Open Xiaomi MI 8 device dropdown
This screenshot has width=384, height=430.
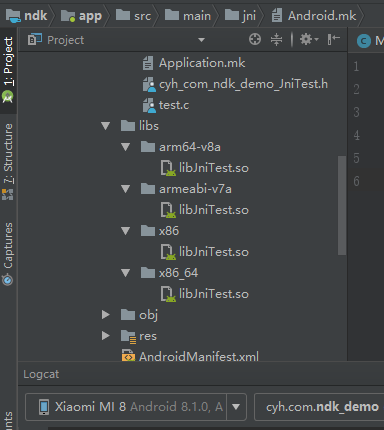click(x=236, y=407)
